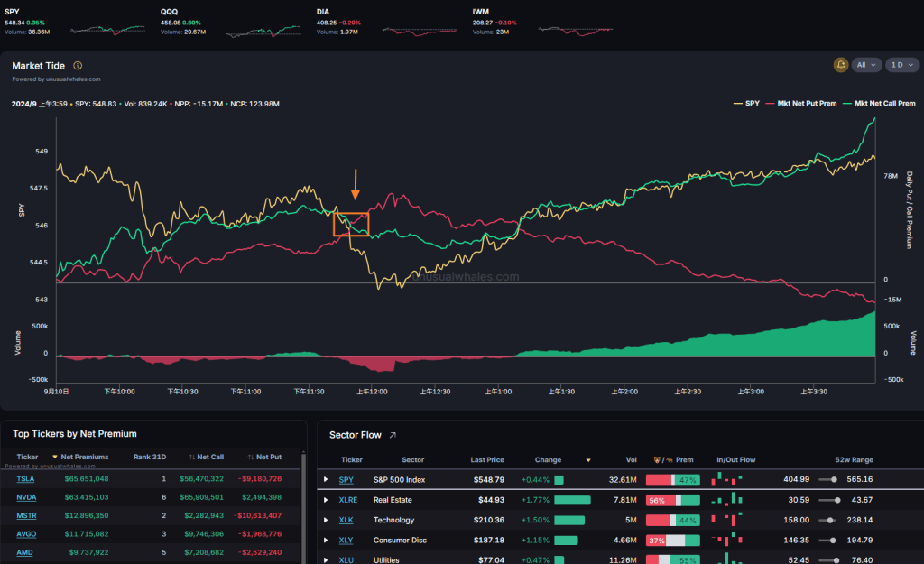
Task: Click the Market Tide info icon
Action: pyautogui.click(x=78, y=66)
